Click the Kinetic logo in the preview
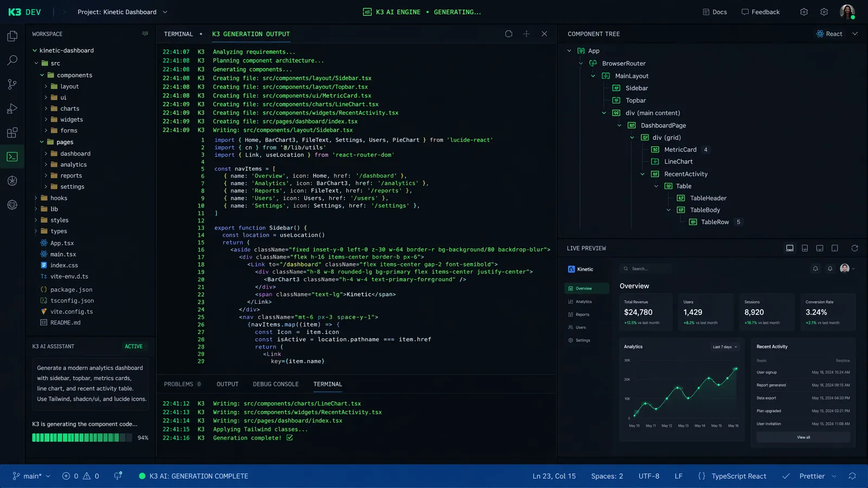 coord(571,269)
